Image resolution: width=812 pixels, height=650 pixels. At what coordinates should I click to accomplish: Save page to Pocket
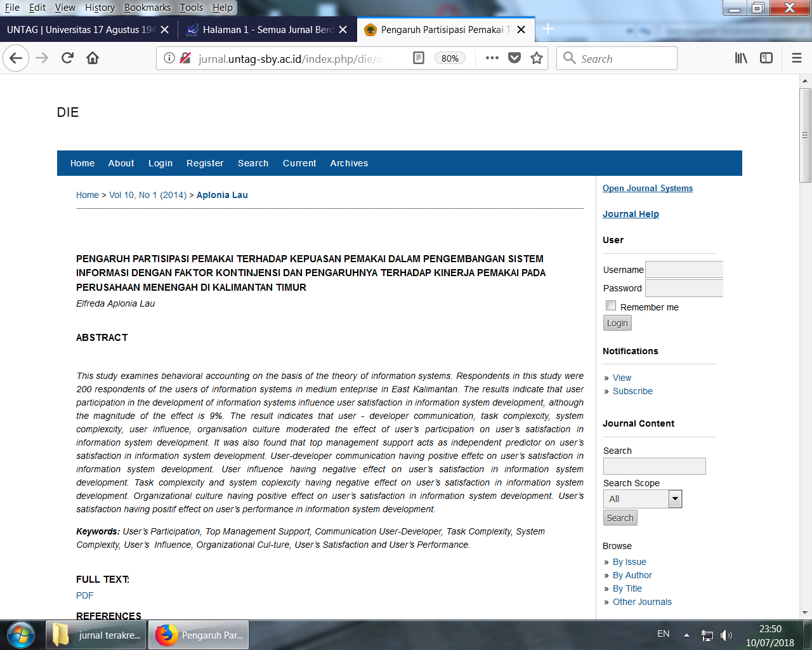pyautogui.click(x=514, y=58)
